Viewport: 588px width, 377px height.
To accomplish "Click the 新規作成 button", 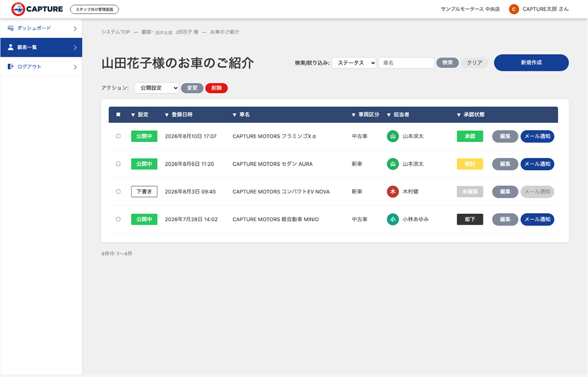I will (531, 63).
